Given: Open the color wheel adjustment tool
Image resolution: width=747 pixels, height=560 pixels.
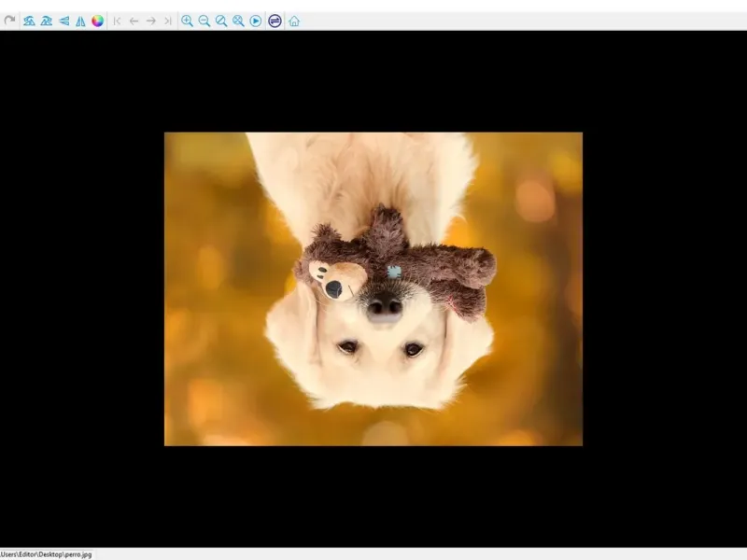Looking at the screenshot, I should 98,21.
